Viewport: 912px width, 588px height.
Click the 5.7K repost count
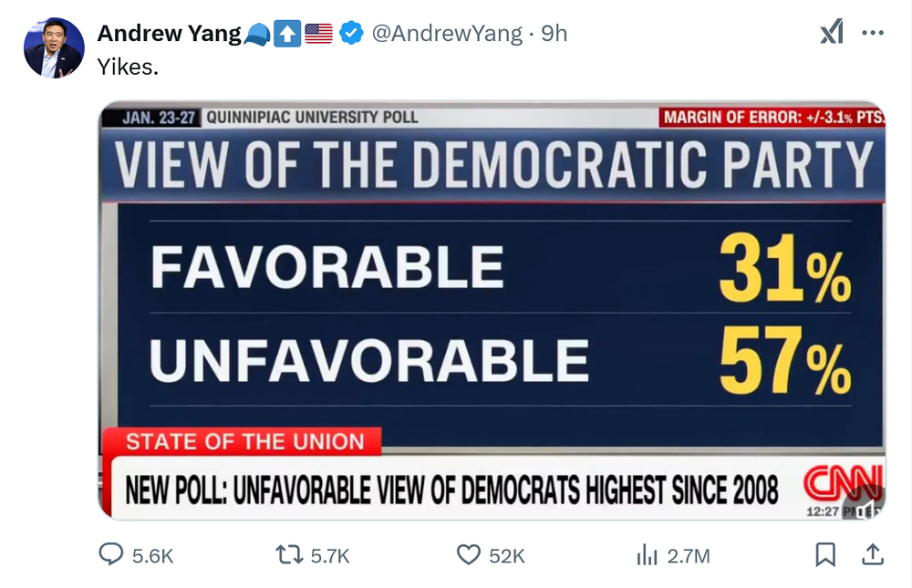click(330, 555)
